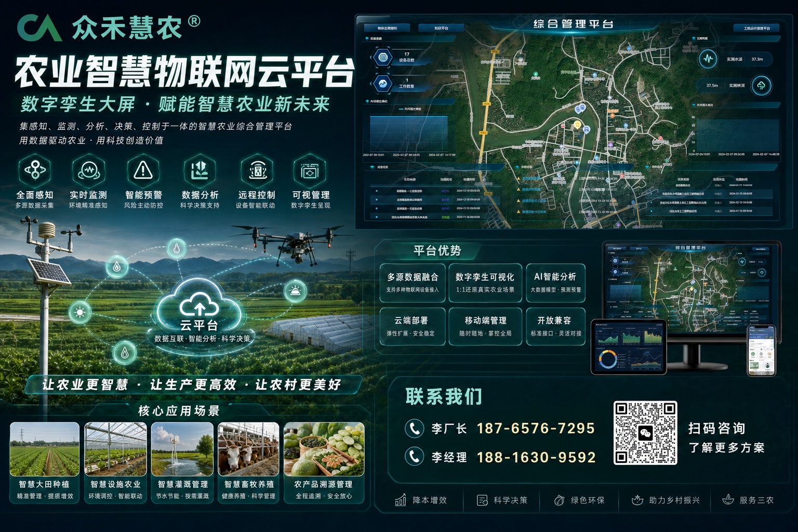Select the AI智能分析 advantage card
The height and width of the screenshot is (532, 798).
555,283
